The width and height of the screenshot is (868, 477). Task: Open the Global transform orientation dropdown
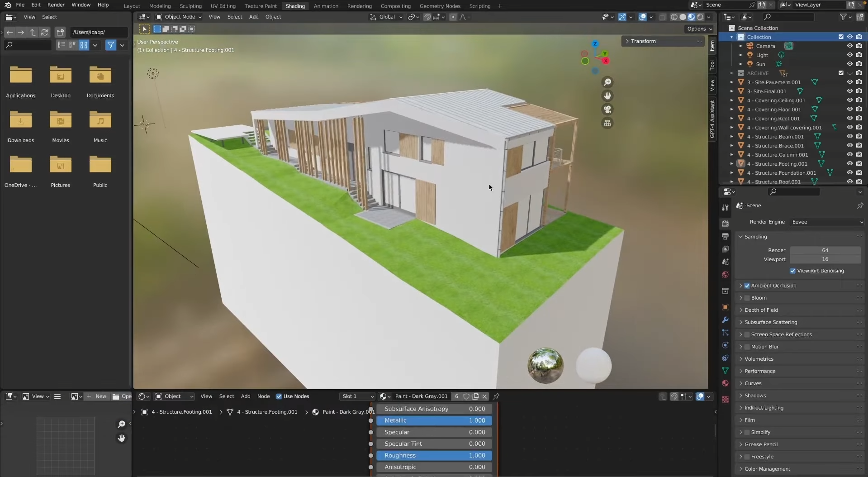(x=386, y=17)
